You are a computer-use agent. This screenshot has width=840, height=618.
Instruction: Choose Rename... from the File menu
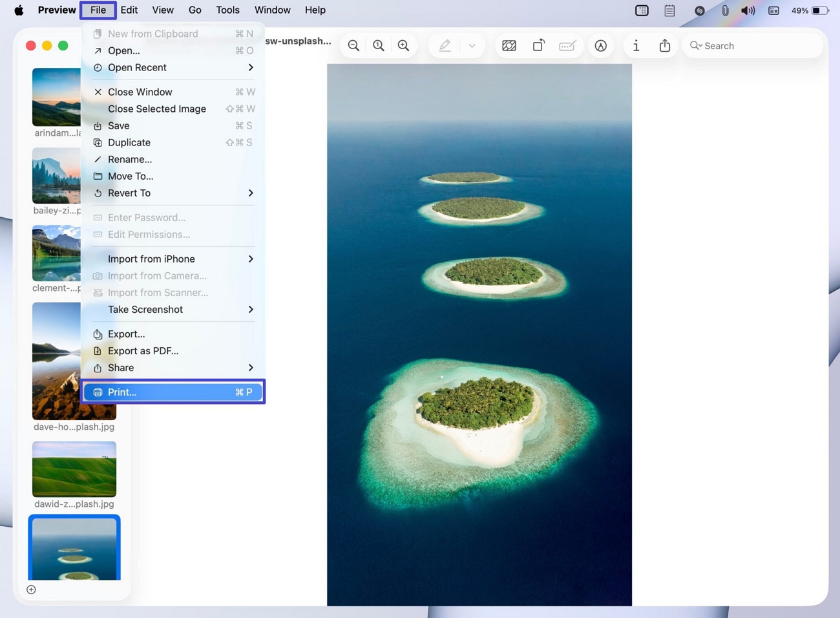[x=173, y=159]
